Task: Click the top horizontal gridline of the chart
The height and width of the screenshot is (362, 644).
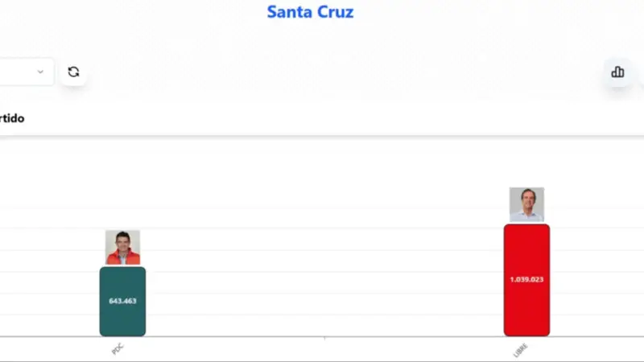Action: (322, 208)
